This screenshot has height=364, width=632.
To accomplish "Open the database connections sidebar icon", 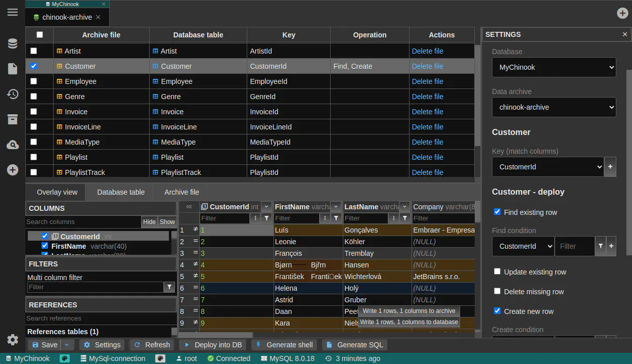I will click(x=13, y=44).
